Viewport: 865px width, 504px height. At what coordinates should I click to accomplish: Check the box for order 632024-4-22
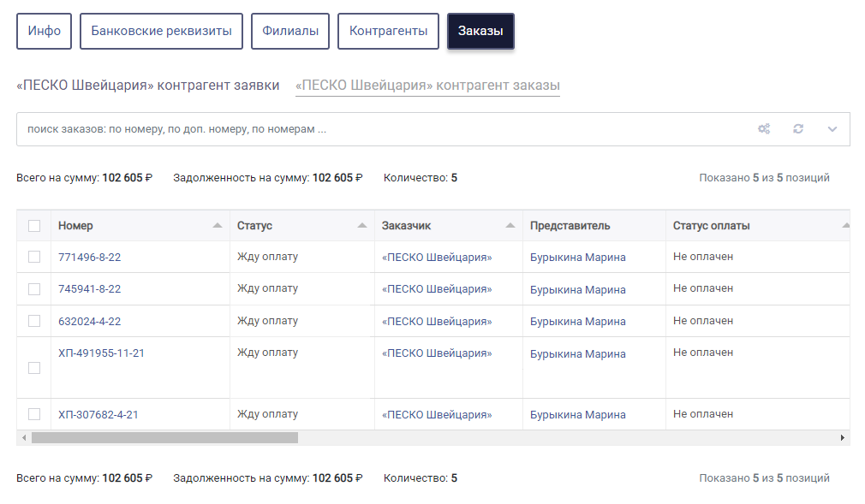coord(34,321)
